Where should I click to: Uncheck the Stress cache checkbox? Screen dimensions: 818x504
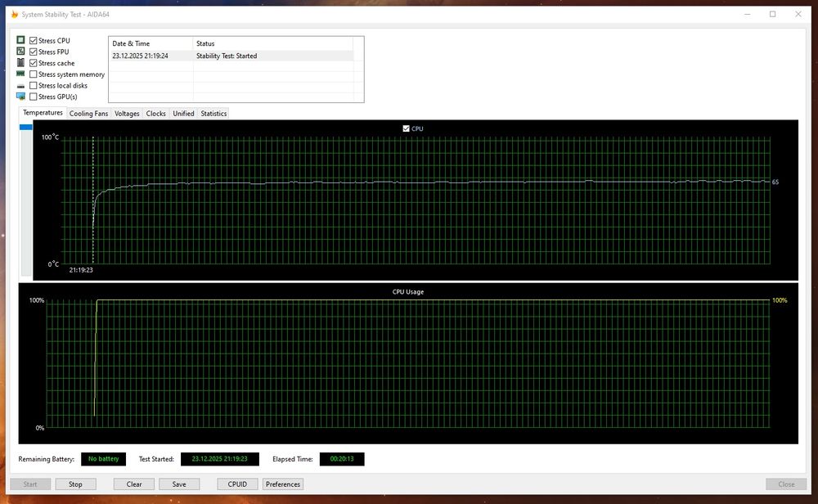pos(34,63)
